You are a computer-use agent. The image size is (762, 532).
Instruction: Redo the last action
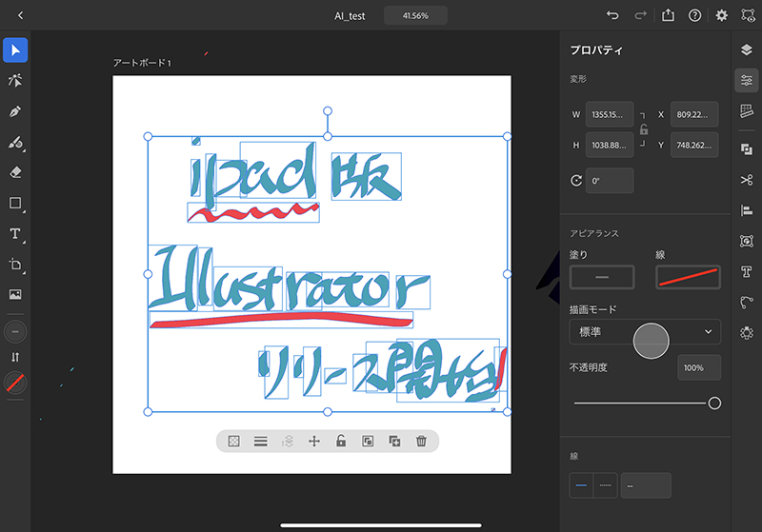(640, 15)
